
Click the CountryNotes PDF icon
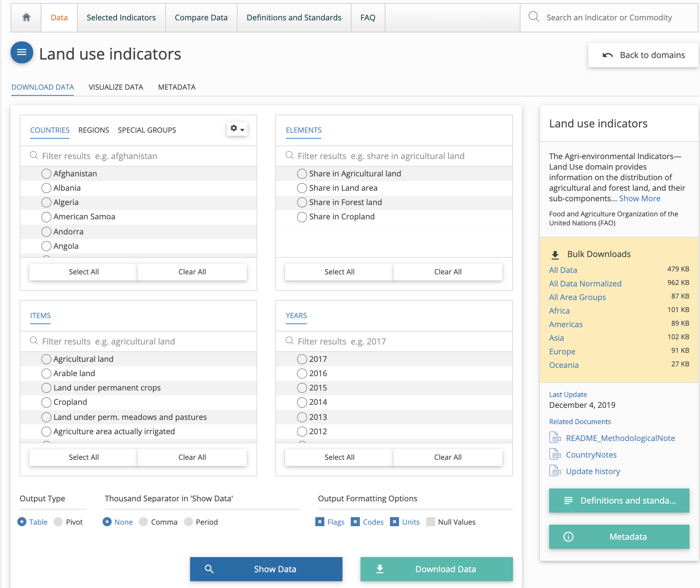pos(555,454)
